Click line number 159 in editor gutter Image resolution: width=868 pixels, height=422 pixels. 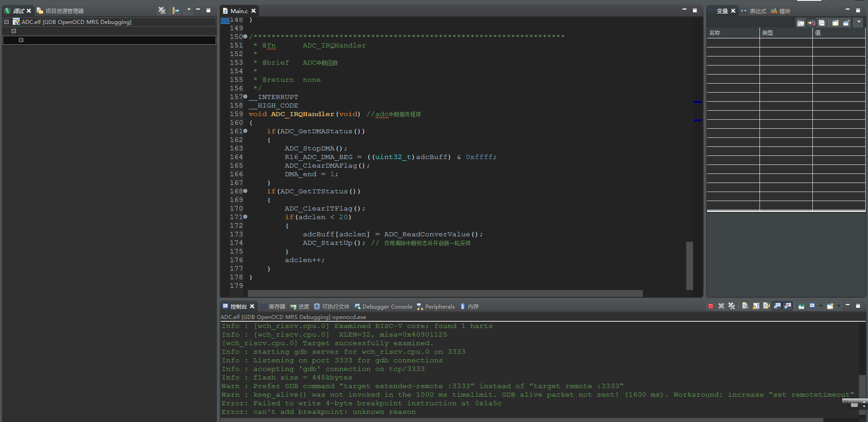pyautogui.click(x=236, y=114)
